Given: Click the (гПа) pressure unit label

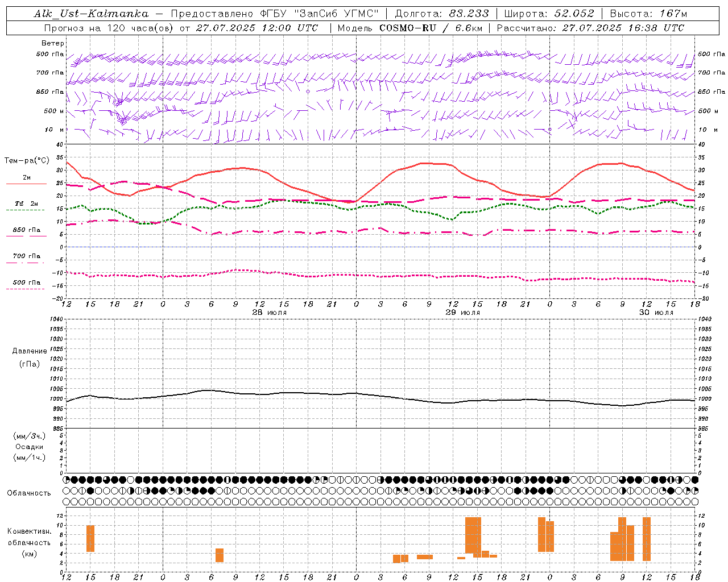Looking at the screenshot, I should coord(29,364).
